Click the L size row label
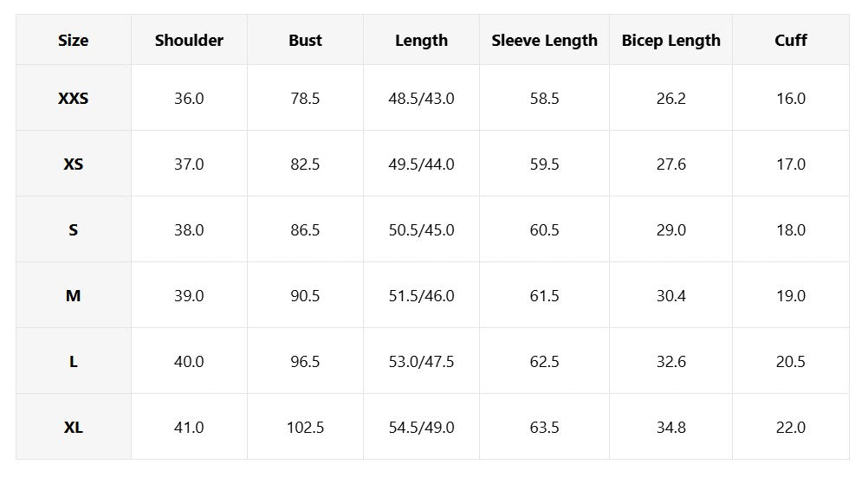 [x=74, y=362]
